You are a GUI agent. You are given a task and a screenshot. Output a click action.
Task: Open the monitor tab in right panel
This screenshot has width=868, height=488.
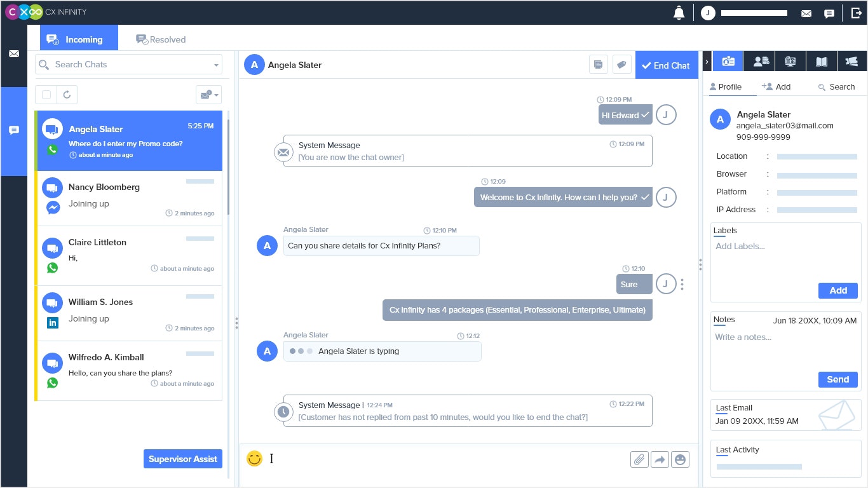click(x=790, y=62)
